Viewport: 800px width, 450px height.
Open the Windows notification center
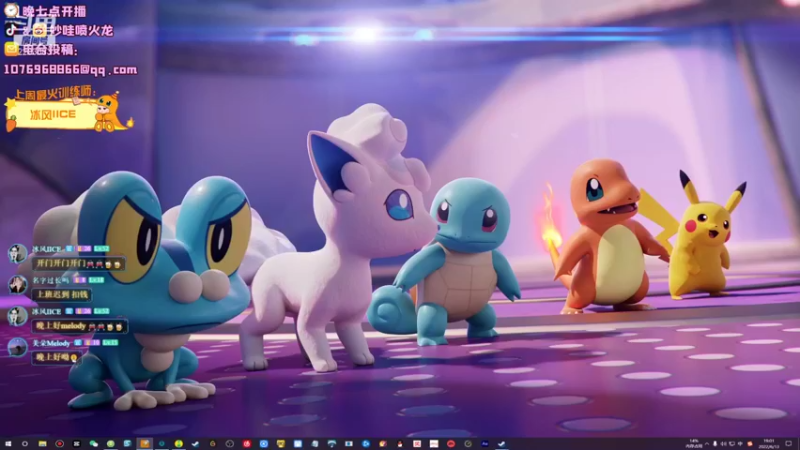[788, 444]
